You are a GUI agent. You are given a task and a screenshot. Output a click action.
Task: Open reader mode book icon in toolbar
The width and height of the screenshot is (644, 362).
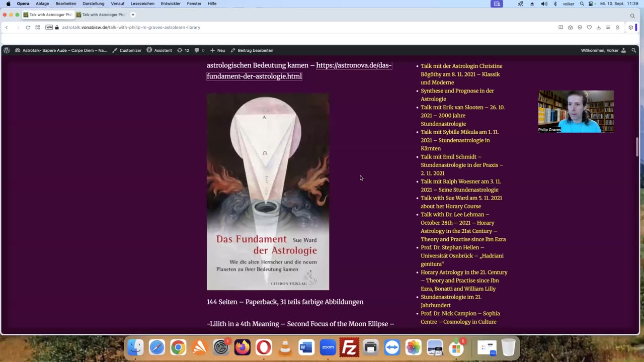click(561, 27)
